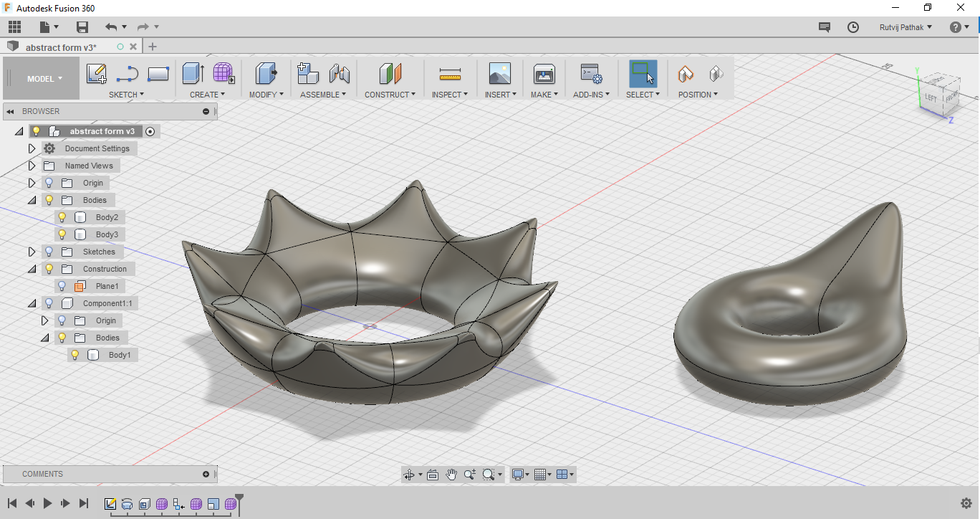The image size is (980, 519).
Task: Toggle Body1 lightbulb visibility
Action: coord(75,355)
